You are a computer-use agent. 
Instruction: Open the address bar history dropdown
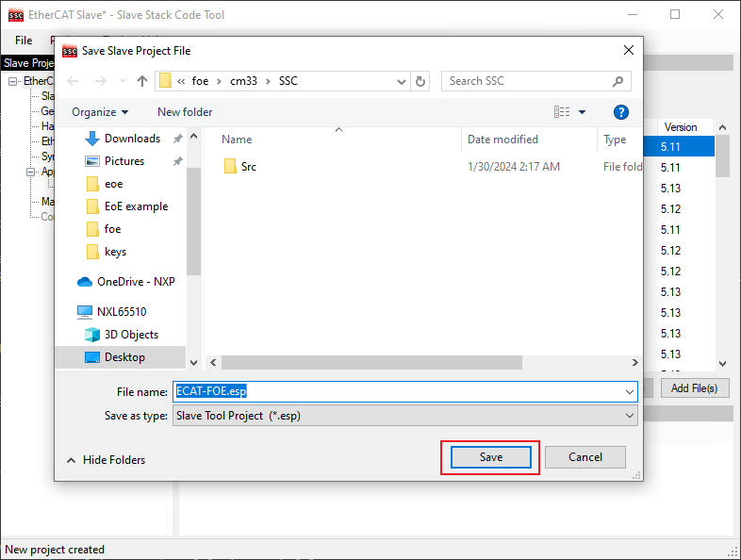pyautogui.click(x=401, y=81)
